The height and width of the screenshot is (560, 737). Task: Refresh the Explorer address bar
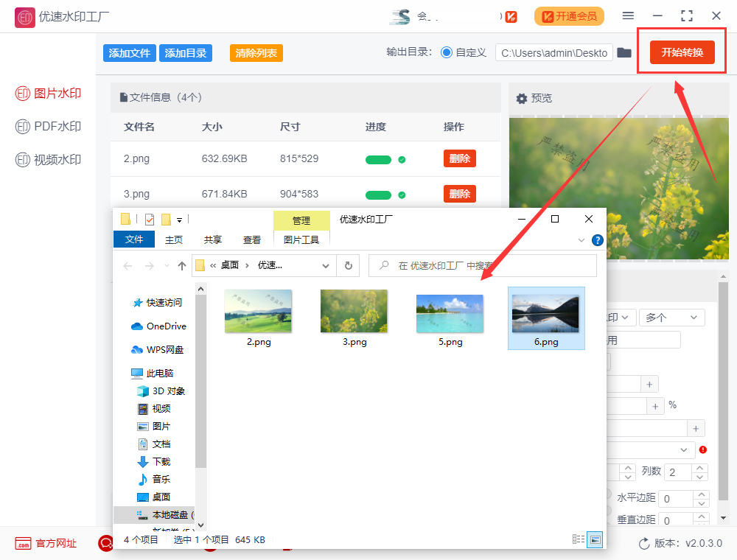click(x=348, y=265)
